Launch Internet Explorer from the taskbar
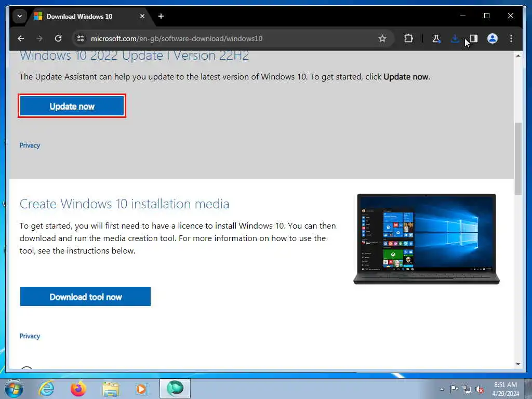Screen dimensions: 532x399 click(46, 389)
